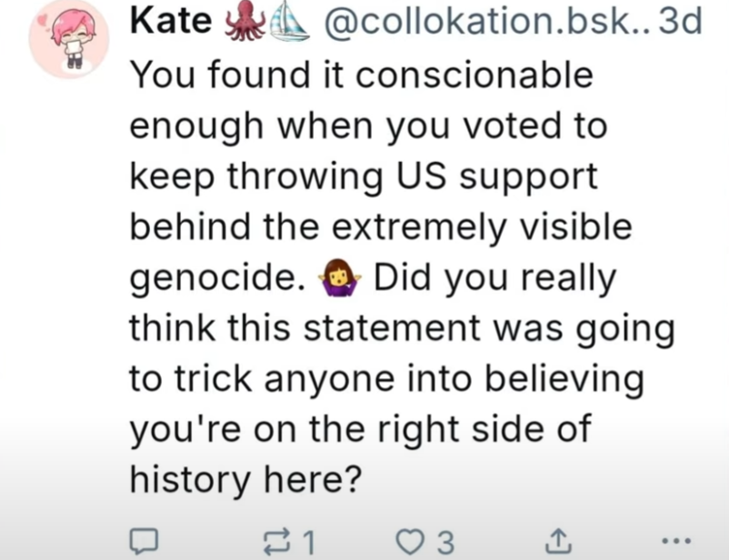Click the repost count number 1
This screenshot has height=560, width=729.
[309, 542]
